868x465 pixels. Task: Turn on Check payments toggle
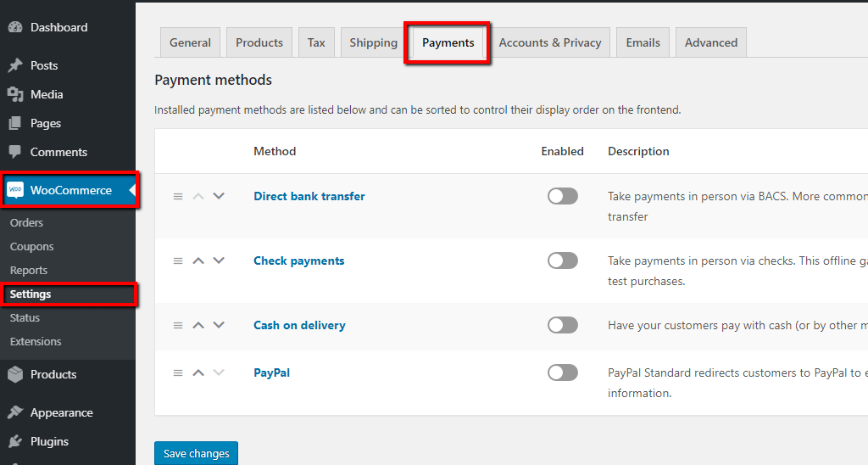[x=563, y=261]
